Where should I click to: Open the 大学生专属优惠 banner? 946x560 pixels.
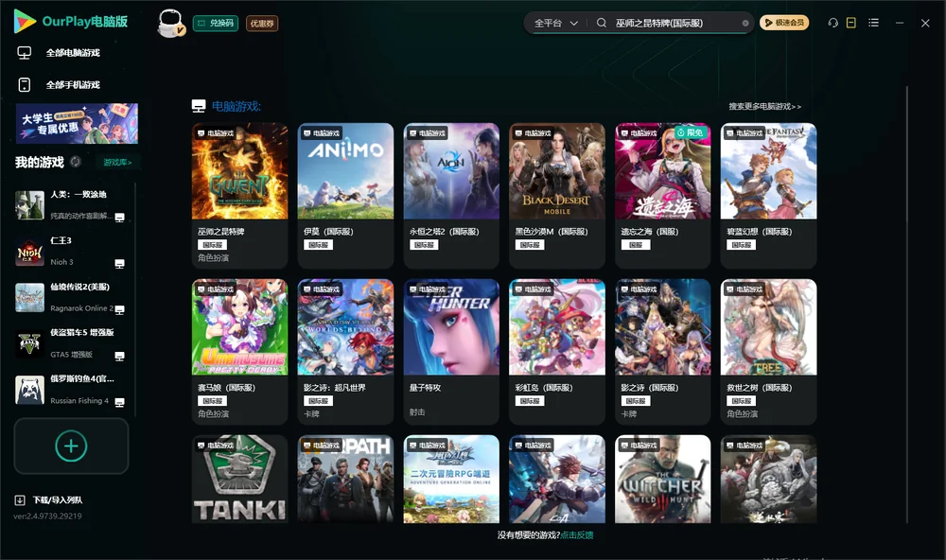[x=77, y=123]
